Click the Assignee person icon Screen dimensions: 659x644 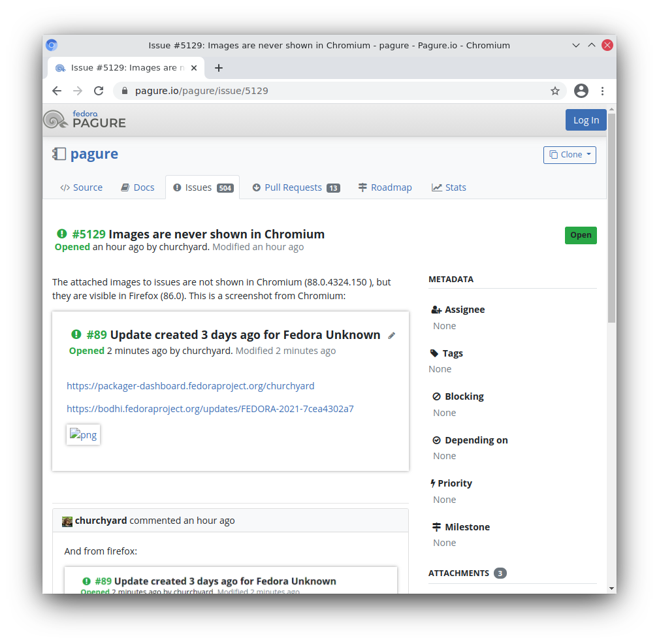tap(436, 310)
